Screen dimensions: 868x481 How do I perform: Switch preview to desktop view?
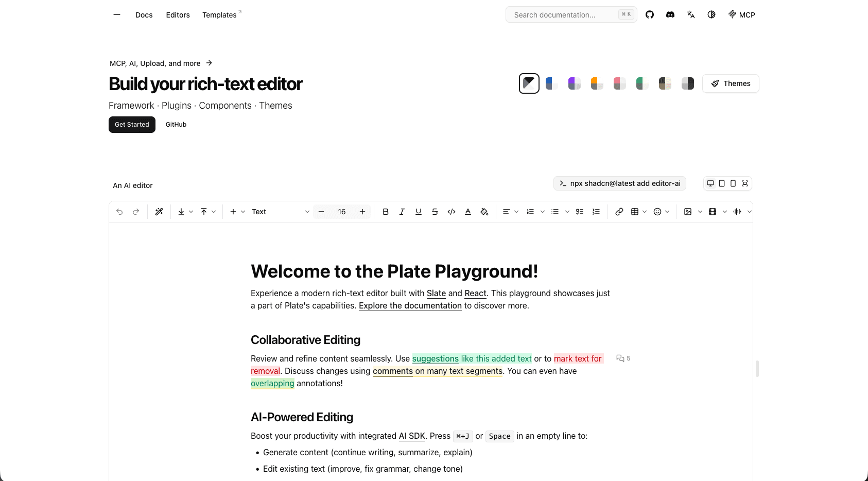(x=710, y=183)
